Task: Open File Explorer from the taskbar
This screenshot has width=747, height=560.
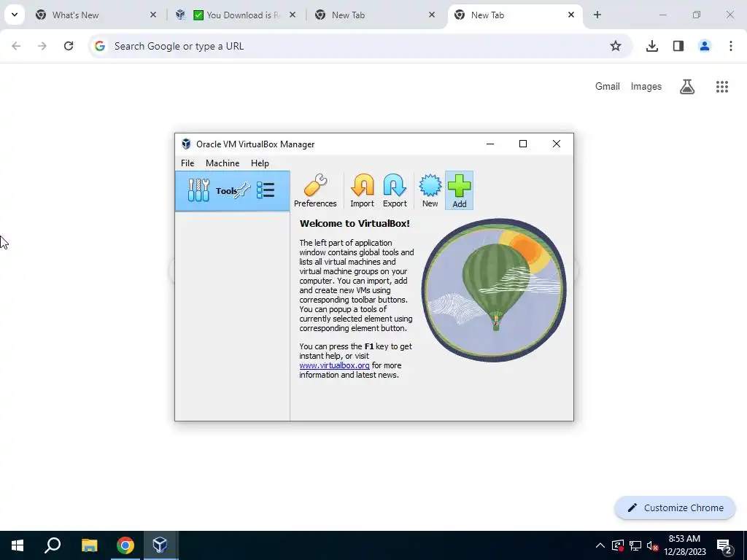Action: (89, 545)
